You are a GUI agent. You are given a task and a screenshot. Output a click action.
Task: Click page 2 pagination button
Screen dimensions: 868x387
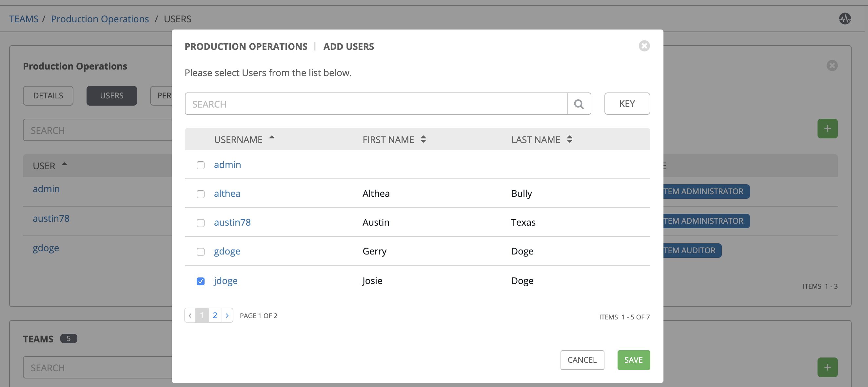point(215,315)
